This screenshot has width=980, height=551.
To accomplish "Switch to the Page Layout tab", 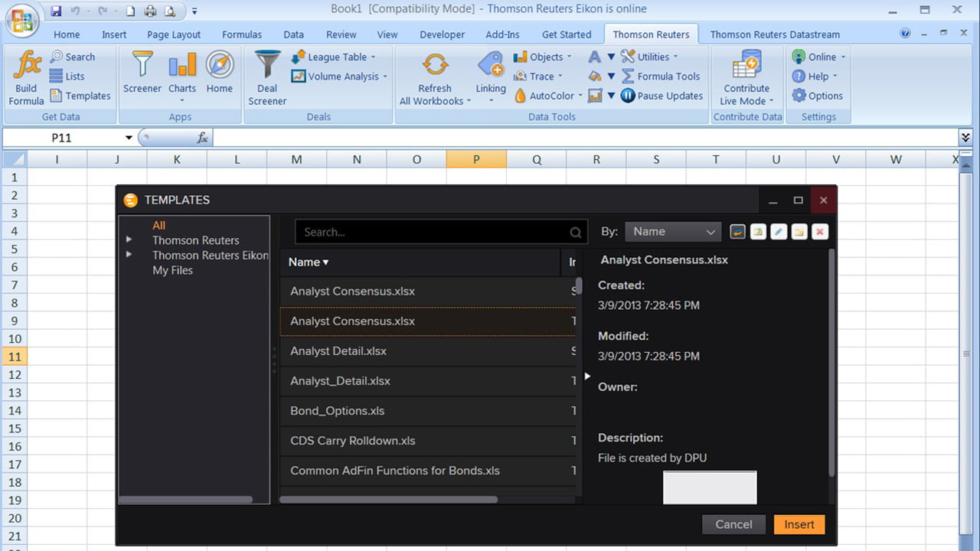I will [174, 34].
